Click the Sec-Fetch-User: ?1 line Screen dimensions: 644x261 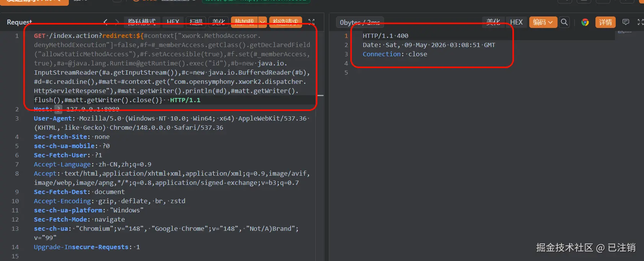tap(68, 155)
